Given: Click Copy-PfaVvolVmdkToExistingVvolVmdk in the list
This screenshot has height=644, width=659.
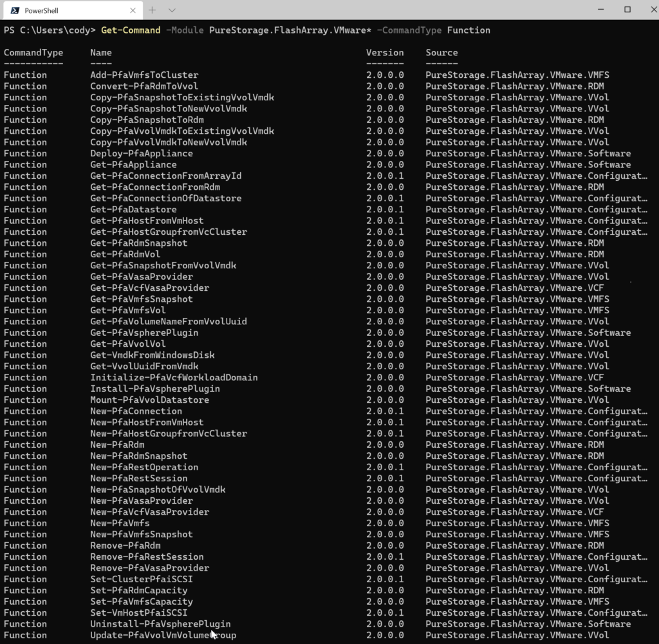Looking at the screenshot, I should (182, 131).
